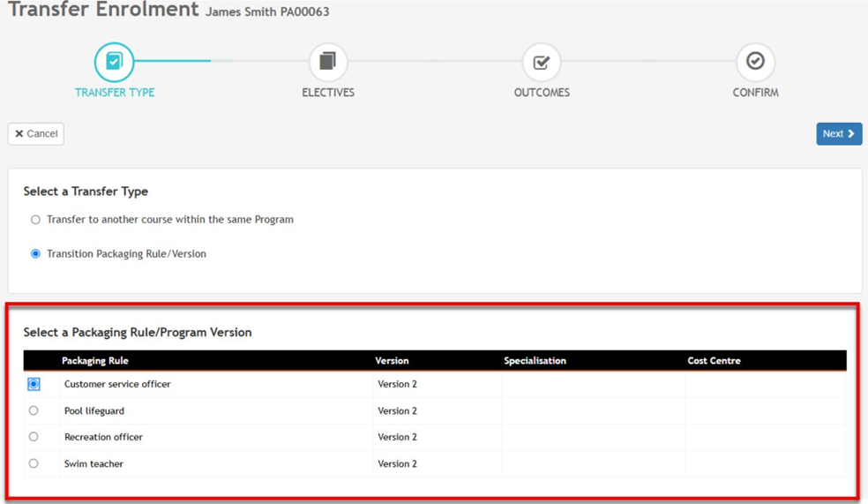The width and height of the screenshot is (868, 504).
Task: Click Version 2 in Recreation officer row
Action: pyautogui.click(x=398, y=437)
